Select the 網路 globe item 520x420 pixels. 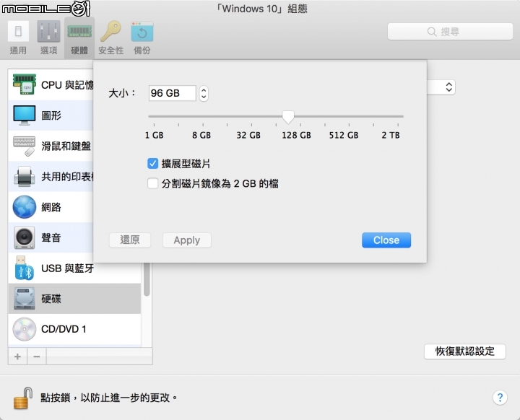click(51, 207)
